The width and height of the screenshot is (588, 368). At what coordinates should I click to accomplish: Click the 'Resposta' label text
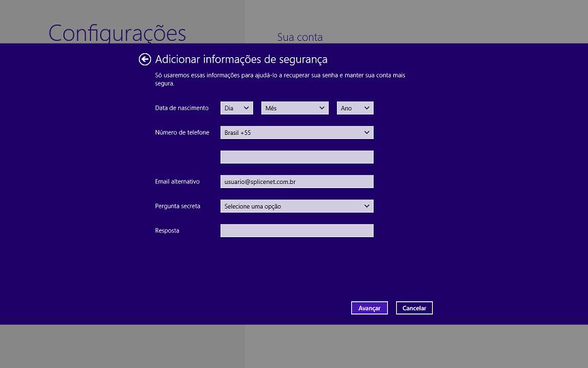(x=167, y=230)
